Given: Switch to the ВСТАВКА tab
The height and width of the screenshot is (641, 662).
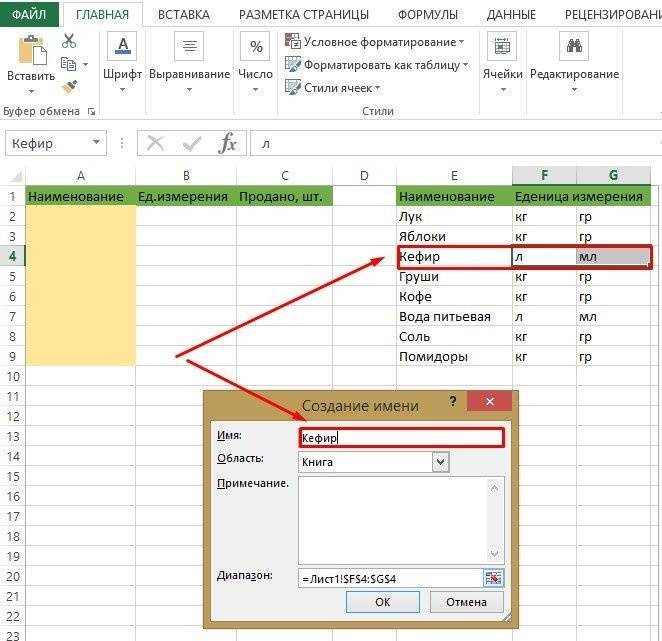Looking at the screenshot, I should (x=184, y=14).
